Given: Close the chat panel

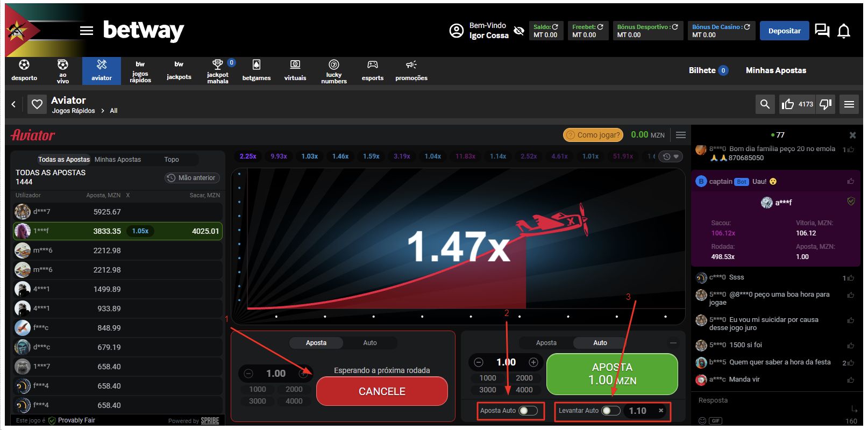Looking at the screenshot, I should (x=852, y=135).
